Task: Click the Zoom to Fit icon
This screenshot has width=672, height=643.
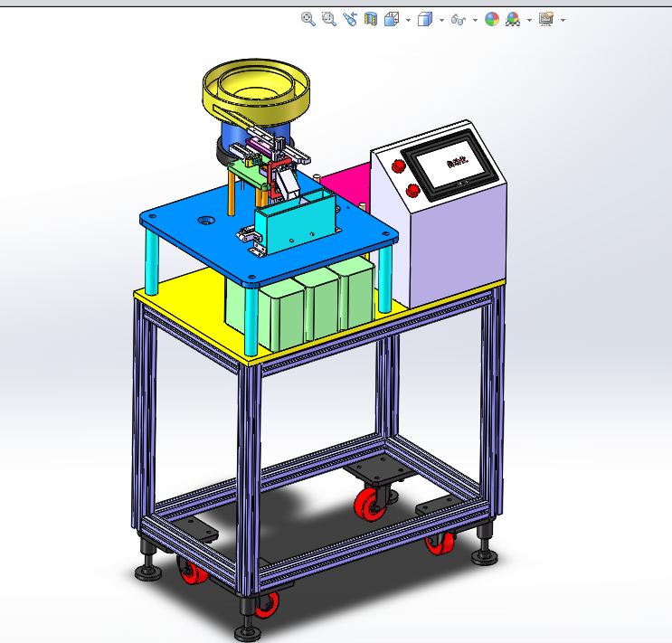Action: (308, 19)
